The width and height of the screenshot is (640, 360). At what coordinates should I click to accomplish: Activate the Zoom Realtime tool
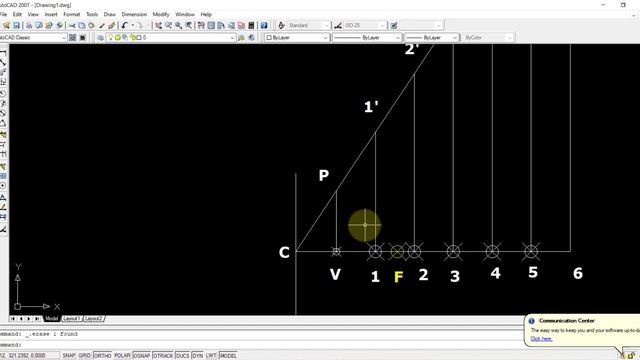(x=169, y=25)
